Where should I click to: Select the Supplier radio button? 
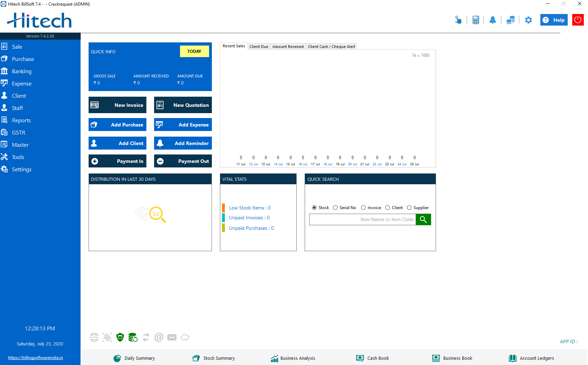tap(409, 208)
